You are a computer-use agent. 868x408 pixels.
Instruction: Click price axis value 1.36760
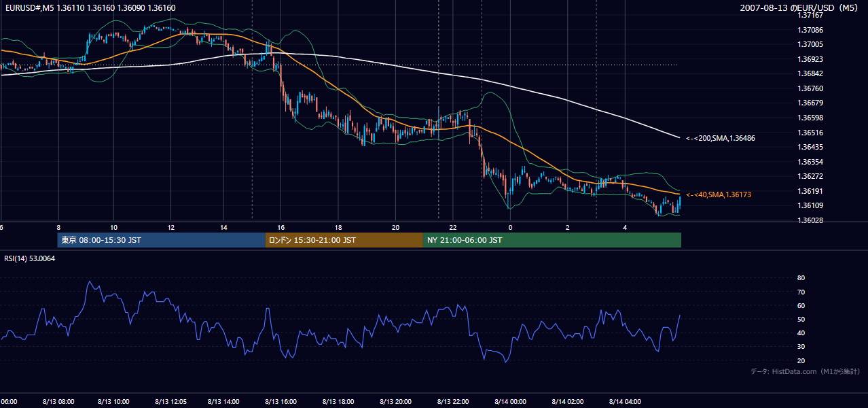click(x=811, y=88)
